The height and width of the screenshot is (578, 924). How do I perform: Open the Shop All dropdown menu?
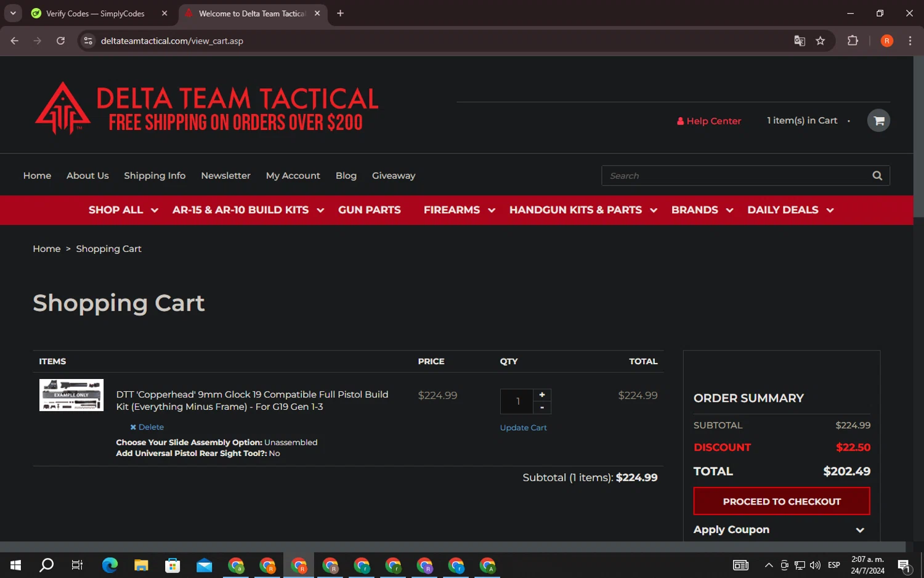coord(123,210)
